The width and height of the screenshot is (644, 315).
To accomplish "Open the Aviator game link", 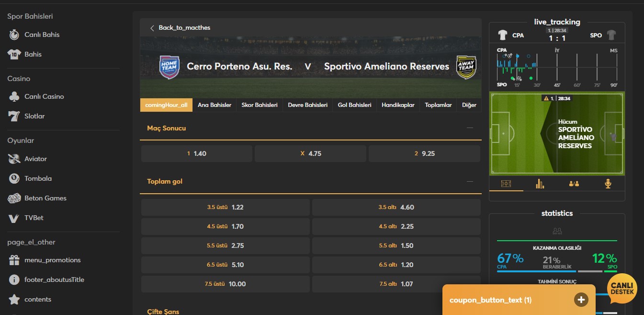I will click(35, 159).
